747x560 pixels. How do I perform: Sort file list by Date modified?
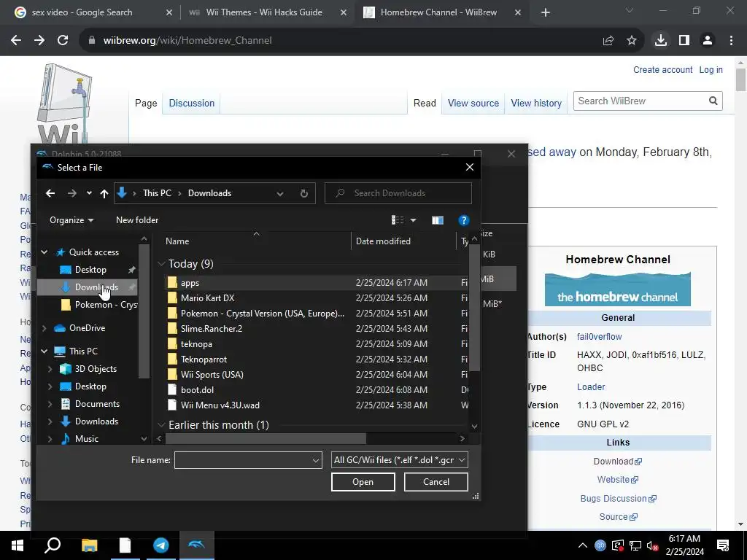383,241
